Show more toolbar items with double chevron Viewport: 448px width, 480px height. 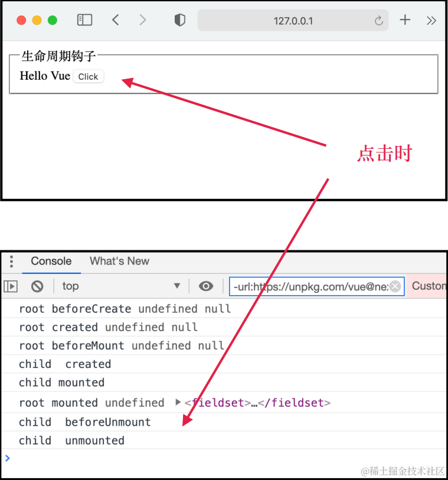pyautogui.click(x=431, y=21)
